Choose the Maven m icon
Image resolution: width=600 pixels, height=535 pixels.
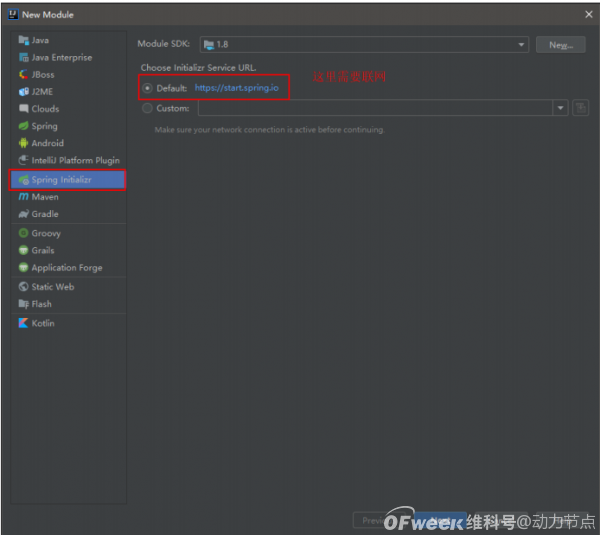[24, 197]
